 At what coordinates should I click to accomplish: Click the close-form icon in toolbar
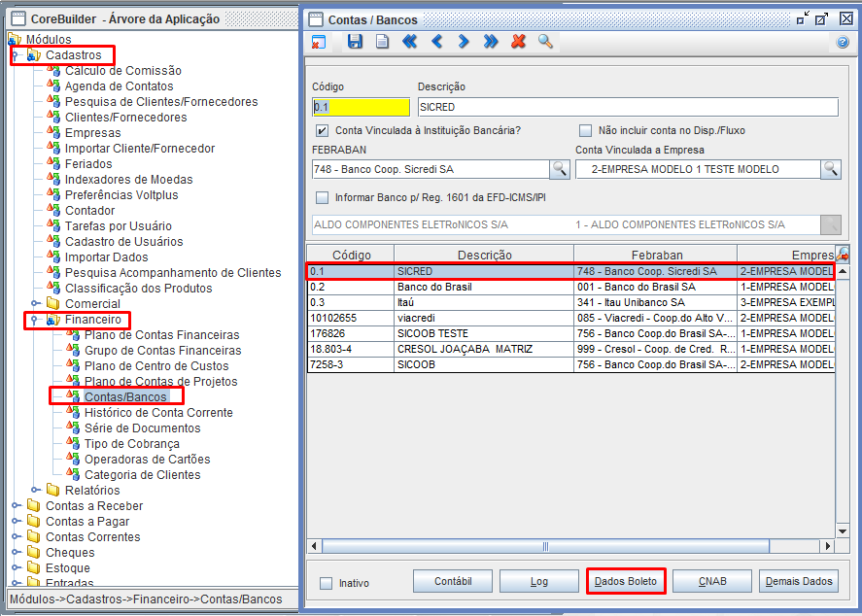pyautogui.click(x=319, y=43)
